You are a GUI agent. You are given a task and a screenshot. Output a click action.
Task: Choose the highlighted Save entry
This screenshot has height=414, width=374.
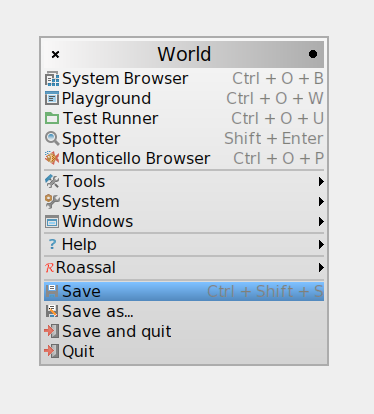coord(184,291)
